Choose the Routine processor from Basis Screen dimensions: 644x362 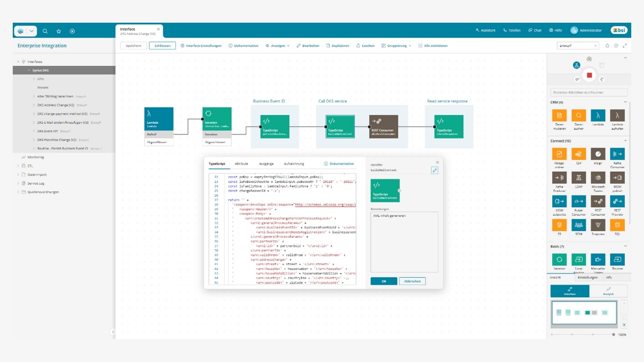[x=617, y=259]
